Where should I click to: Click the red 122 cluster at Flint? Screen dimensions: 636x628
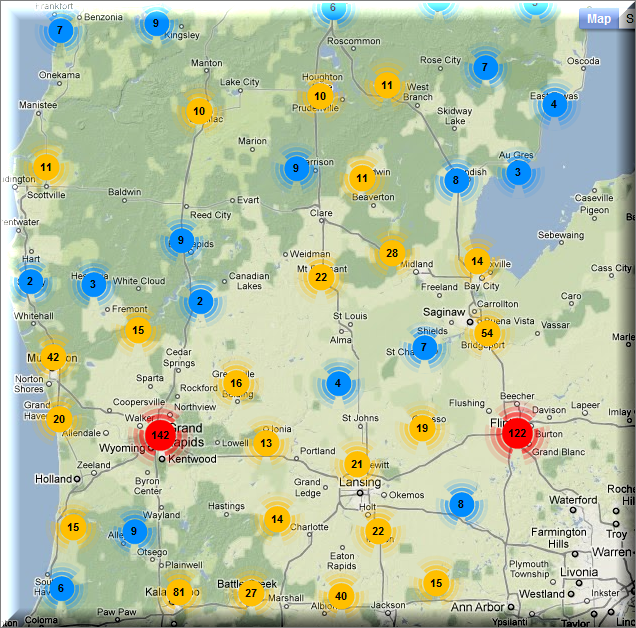coord(517,433)
